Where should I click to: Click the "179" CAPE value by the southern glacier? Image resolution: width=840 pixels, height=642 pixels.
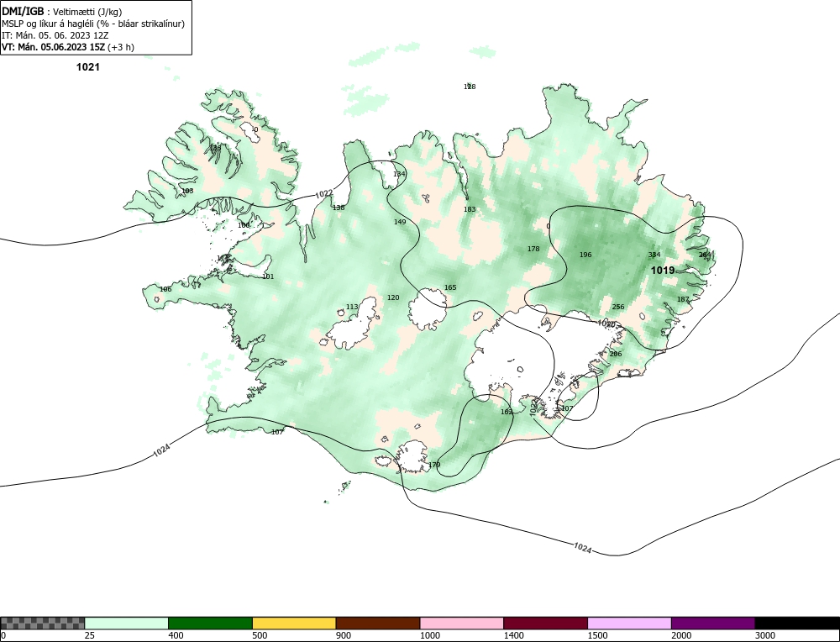pos(434,465)
